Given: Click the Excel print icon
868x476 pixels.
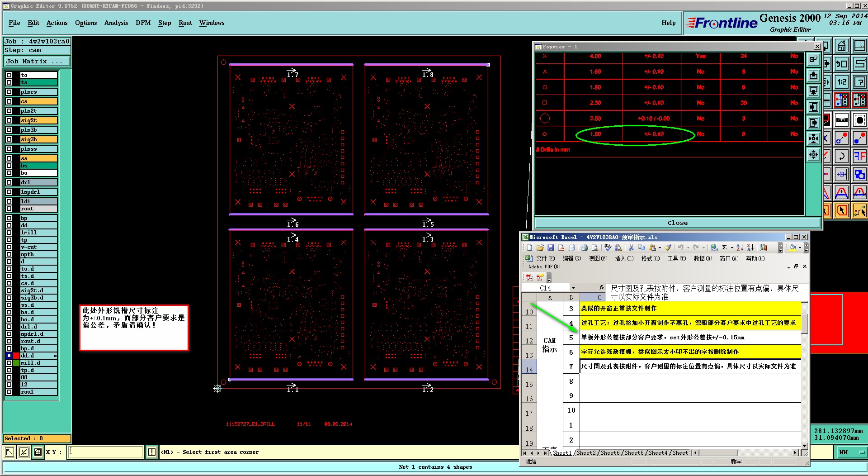Looking at the screenshot, I should coord(584,248).
